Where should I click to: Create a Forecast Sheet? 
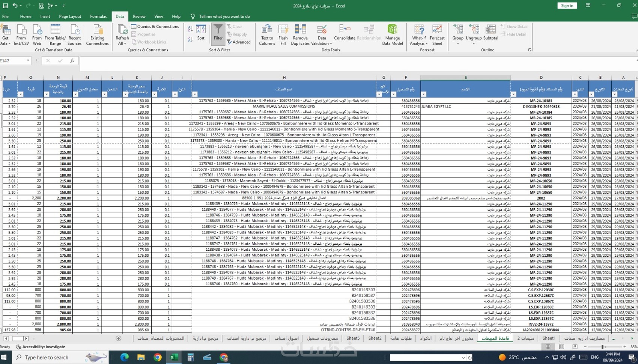437,35
